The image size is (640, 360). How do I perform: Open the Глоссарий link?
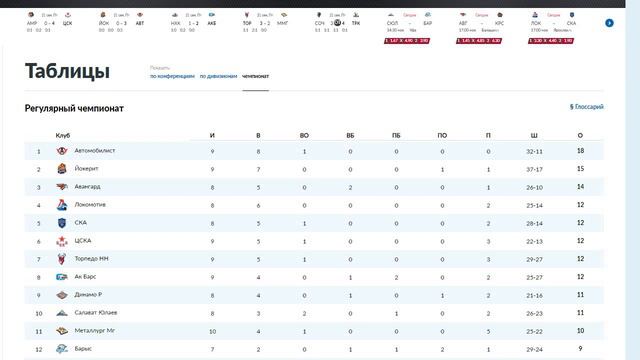pos(587,107)
